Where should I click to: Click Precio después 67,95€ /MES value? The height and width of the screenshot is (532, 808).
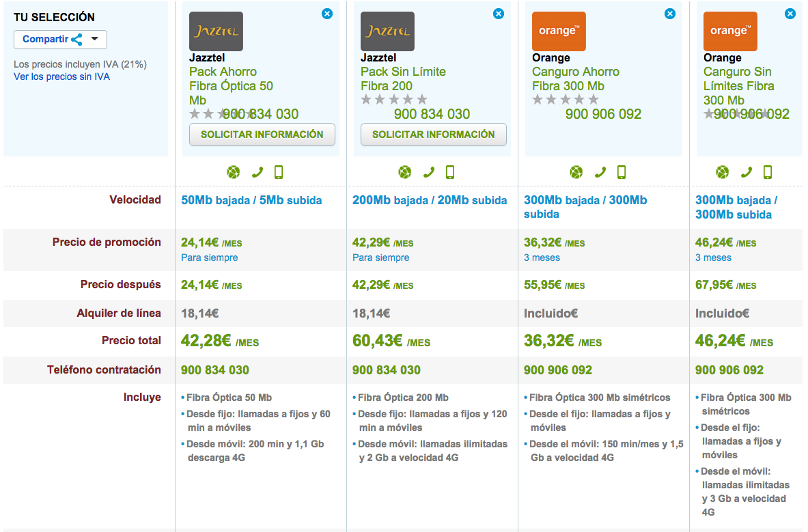point(726,285)
